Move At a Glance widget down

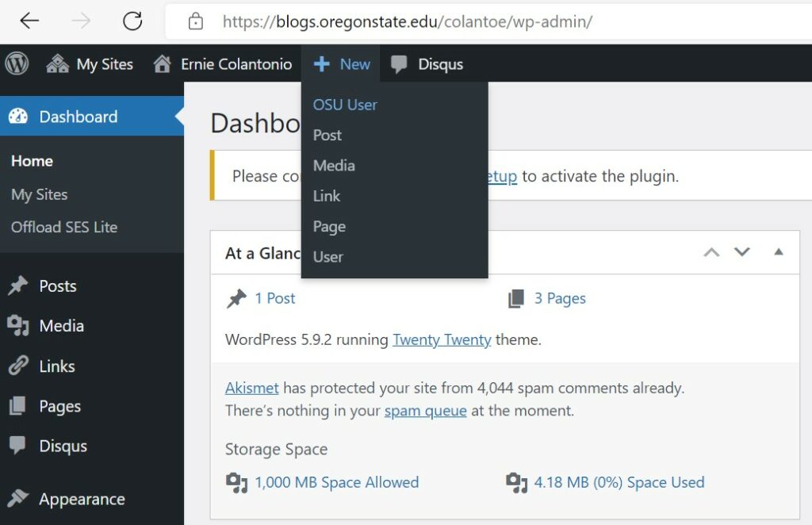tap(742, 252)
